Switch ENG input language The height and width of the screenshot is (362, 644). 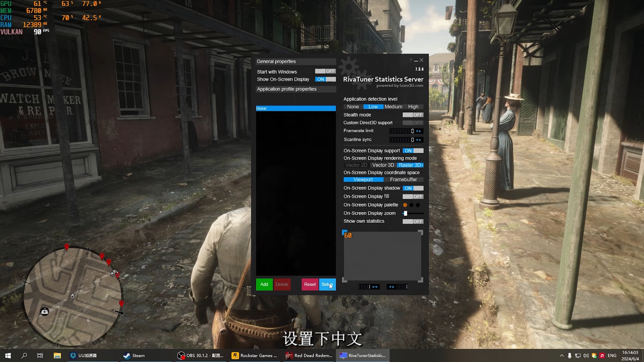point(612,356)
